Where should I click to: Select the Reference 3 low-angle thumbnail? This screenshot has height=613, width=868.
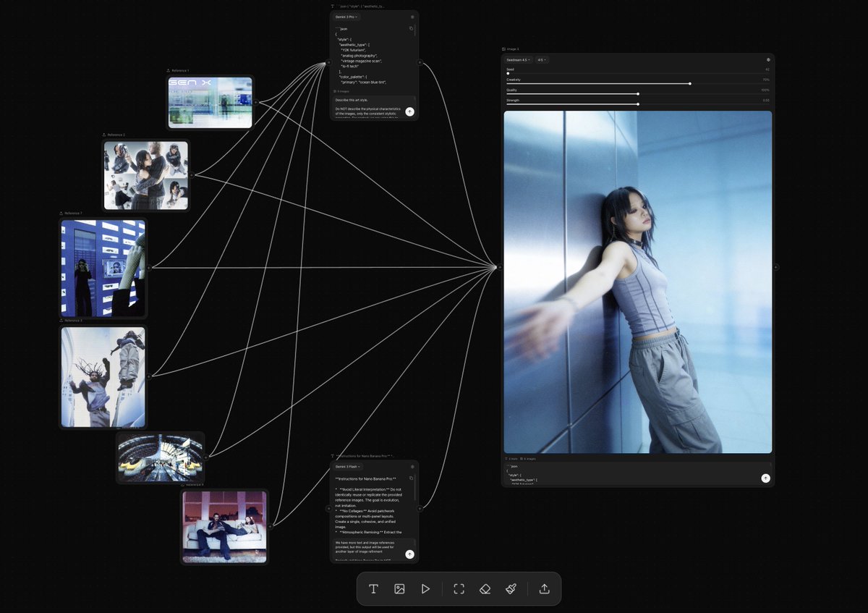click(x=103, y=376)
